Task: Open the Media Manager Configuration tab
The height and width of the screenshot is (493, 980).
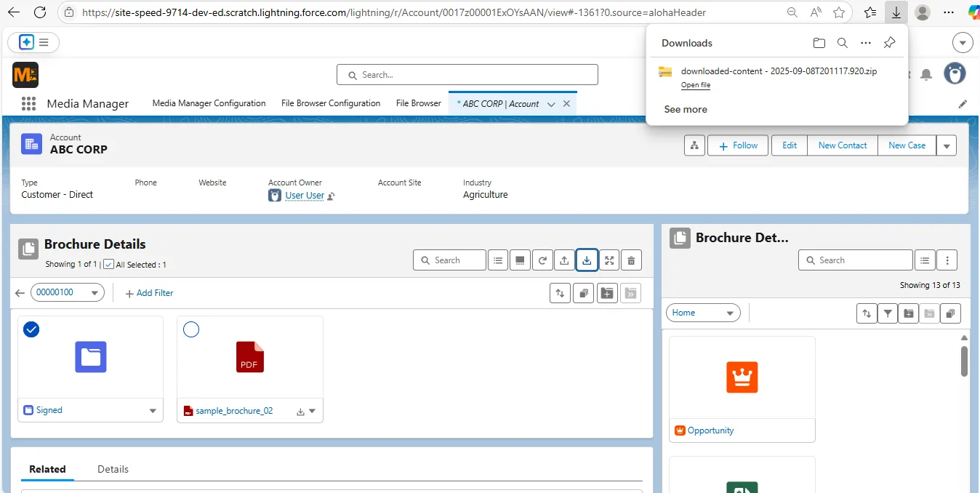Action: [x=209, y=103]
